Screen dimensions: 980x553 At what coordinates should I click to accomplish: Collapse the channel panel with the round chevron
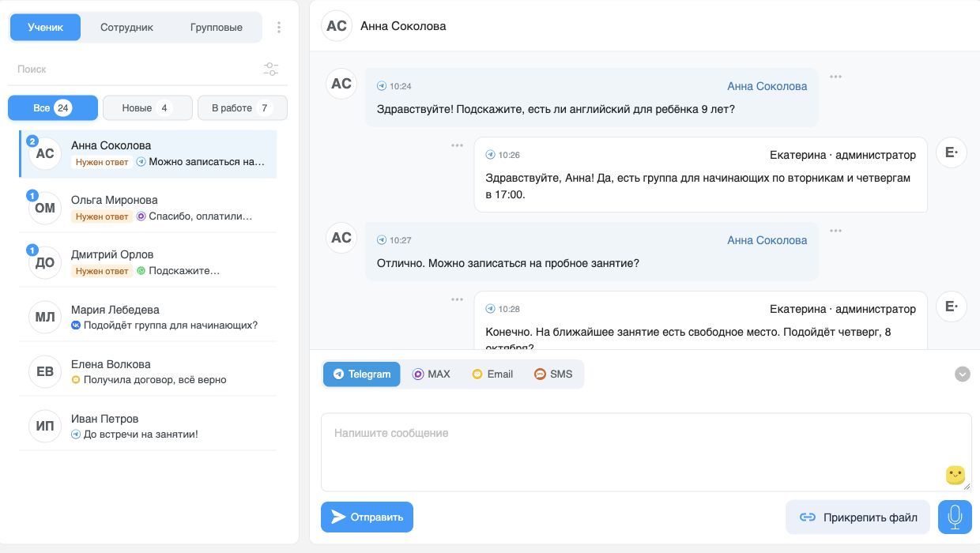click(963, 374)
